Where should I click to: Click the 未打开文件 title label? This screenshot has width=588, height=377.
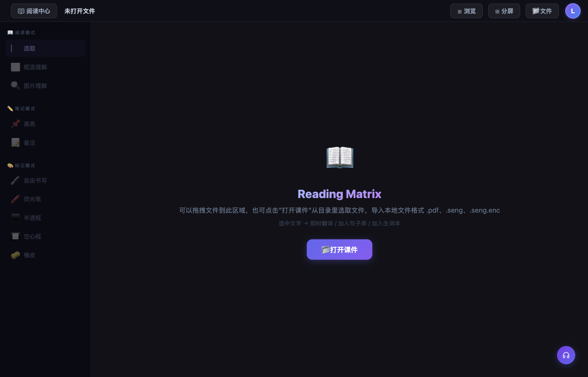pyautogui.click(x=80, y=11)
